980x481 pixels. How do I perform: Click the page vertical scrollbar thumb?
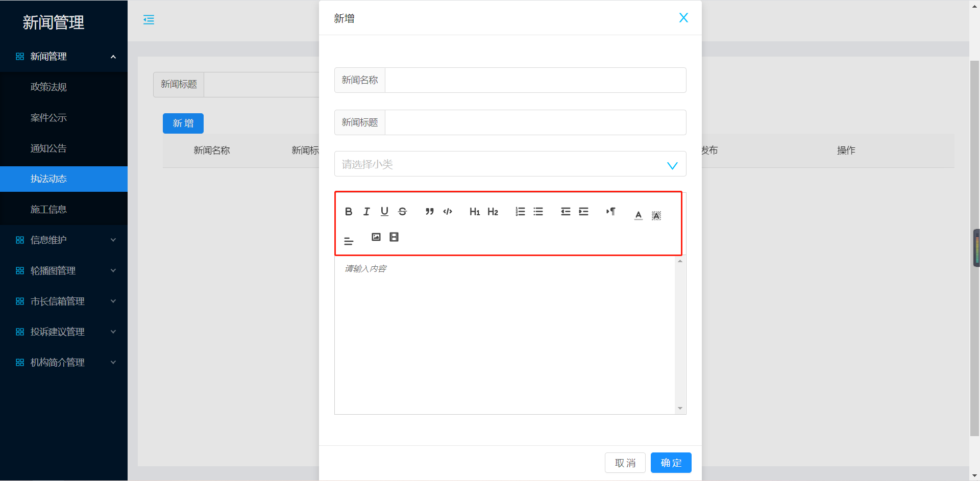(974, 248)
